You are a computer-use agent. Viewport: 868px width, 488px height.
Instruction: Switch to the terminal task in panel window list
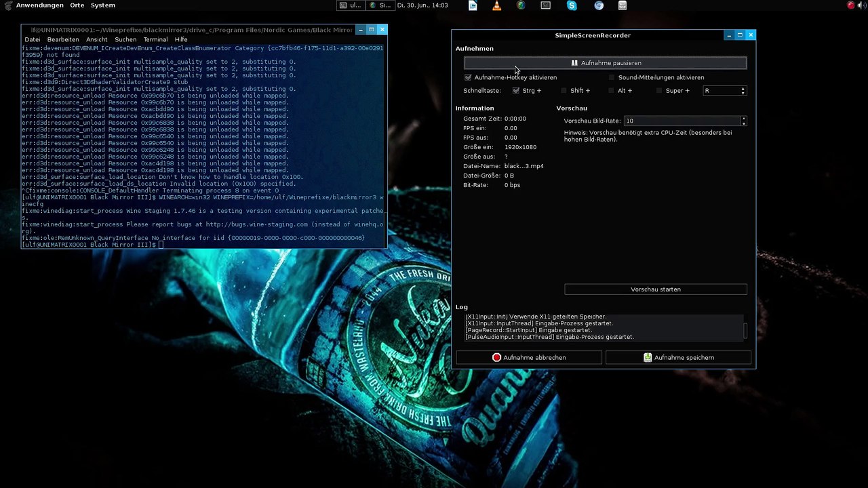tap(351, 5)
